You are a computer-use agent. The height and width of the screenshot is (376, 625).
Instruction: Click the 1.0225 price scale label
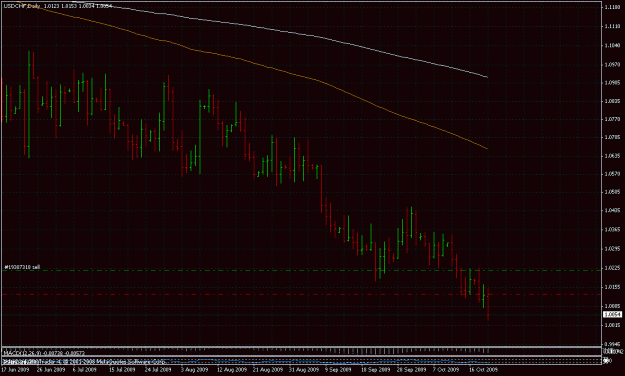point(613,268)
